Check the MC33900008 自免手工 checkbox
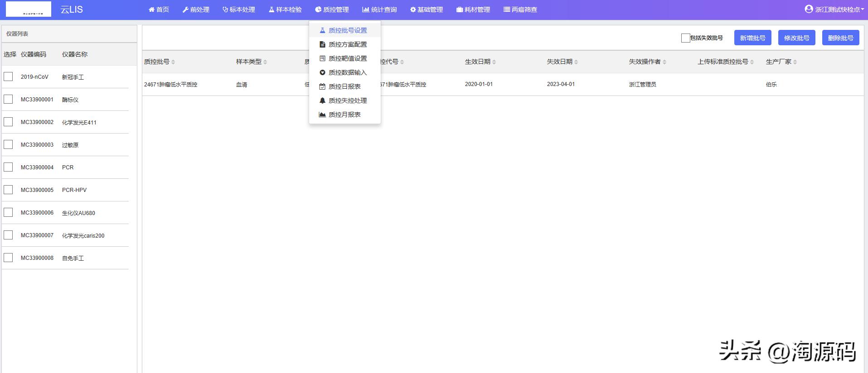This screenshot has height=373, width=868. [8, 258]
